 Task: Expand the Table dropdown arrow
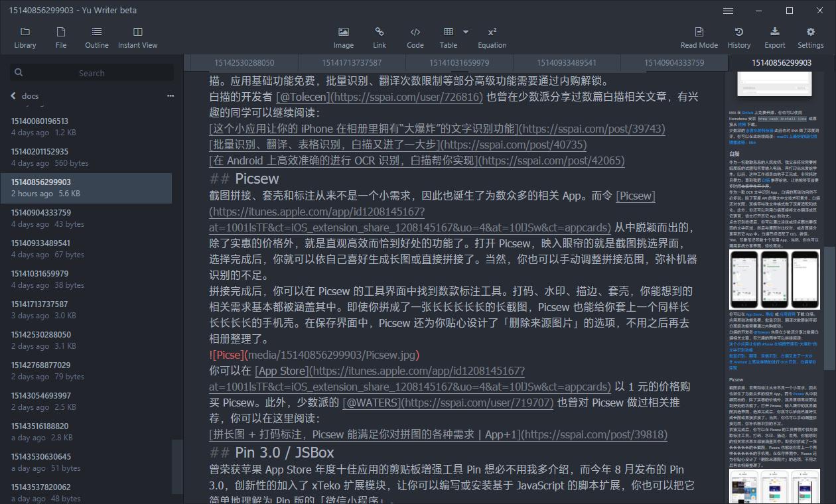[466, 32]
